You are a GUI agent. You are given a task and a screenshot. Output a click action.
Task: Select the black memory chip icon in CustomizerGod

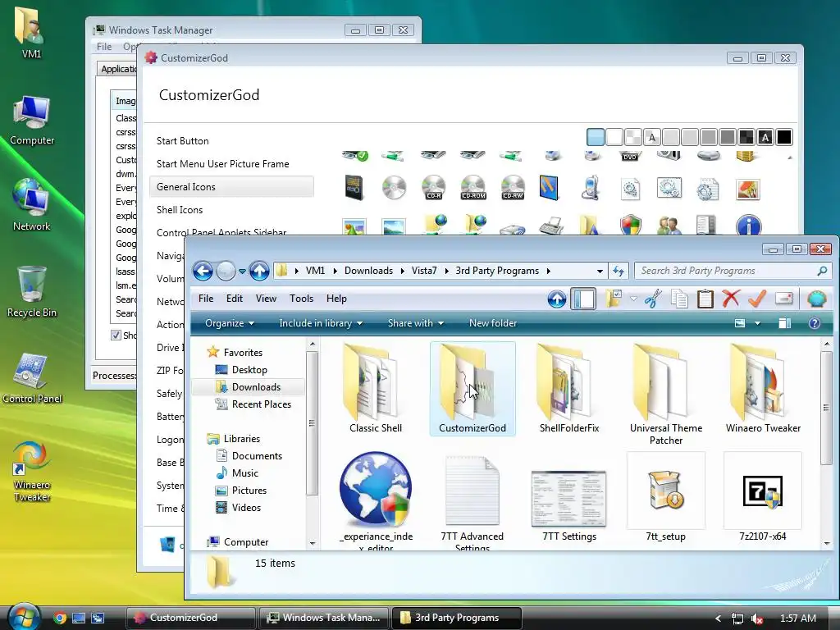click(x=354, y=188)
